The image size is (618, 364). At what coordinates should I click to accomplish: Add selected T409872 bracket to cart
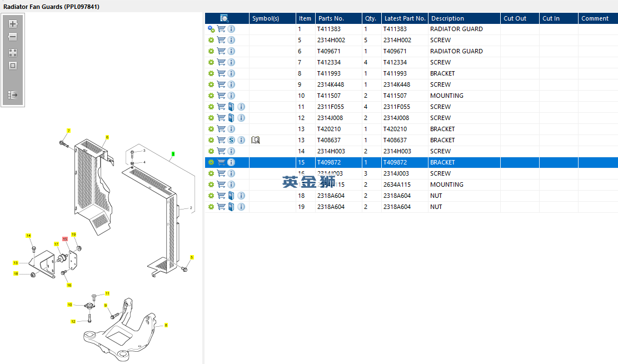pyautogui.click(x=222, y=162)
